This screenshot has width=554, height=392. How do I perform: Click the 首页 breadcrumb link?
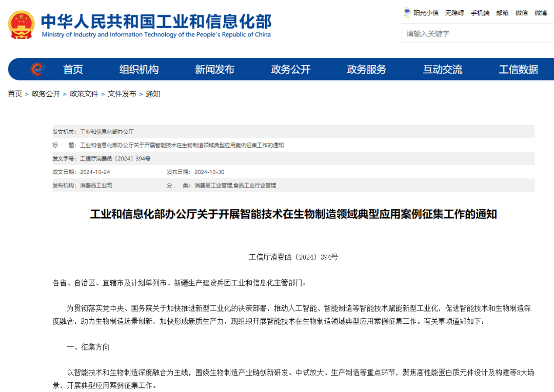point(15,94)
